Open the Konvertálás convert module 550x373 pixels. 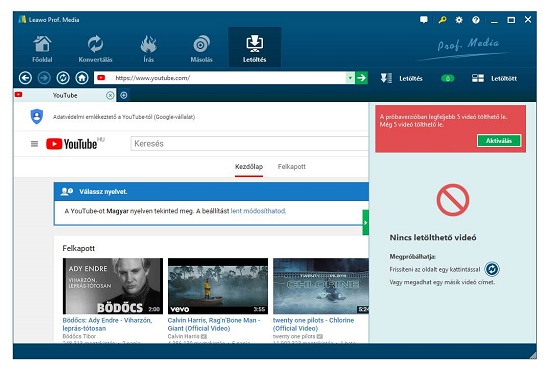click(95, 49)
